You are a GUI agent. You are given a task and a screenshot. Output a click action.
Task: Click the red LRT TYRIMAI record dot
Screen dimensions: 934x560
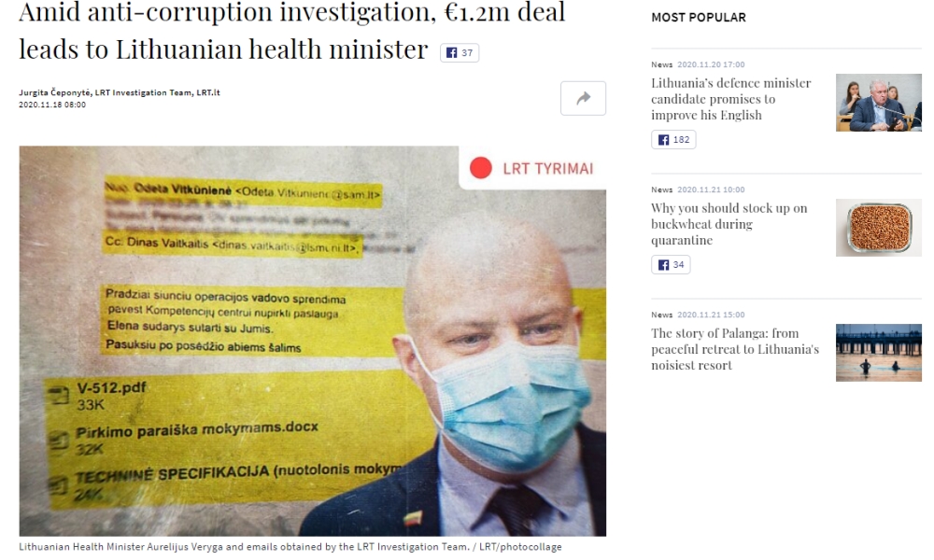(480, 168)
